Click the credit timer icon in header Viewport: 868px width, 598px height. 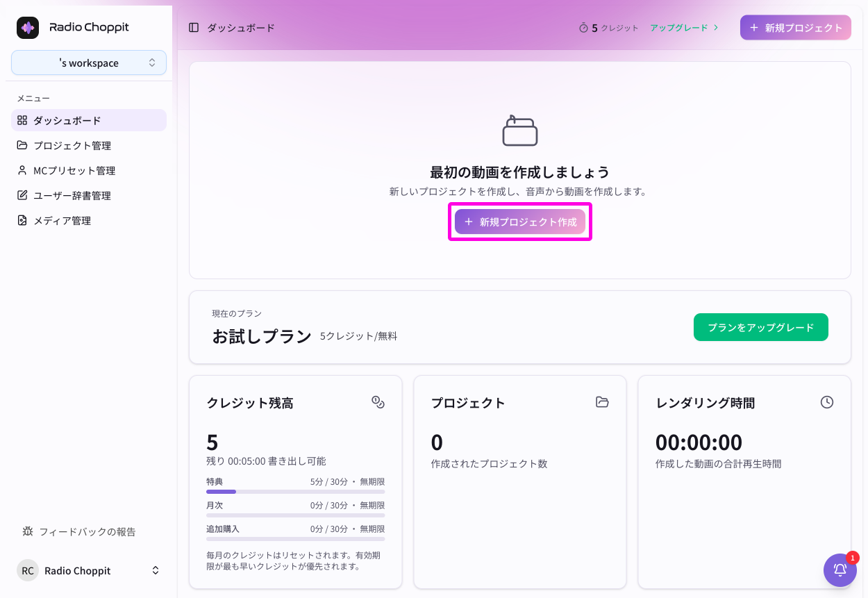(583, 28)
